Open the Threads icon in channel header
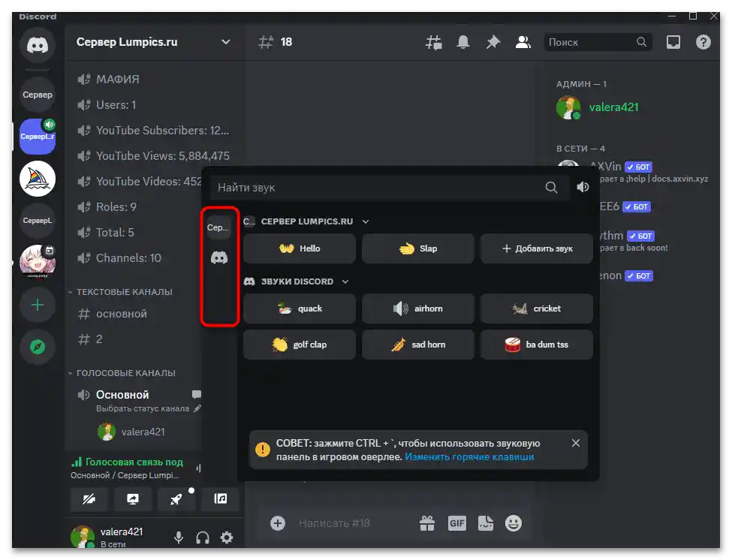The image size is (732, 560). [x=434, y=43]
